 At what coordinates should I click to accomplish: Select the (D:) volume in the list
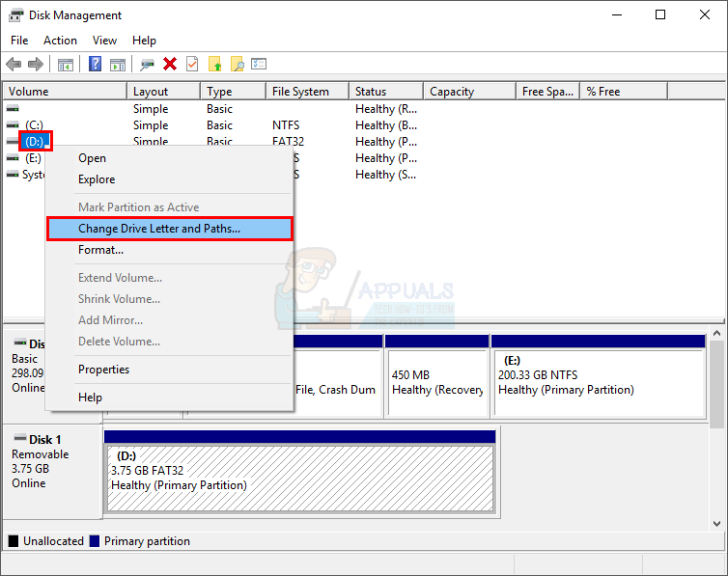(x=36, y=142)
